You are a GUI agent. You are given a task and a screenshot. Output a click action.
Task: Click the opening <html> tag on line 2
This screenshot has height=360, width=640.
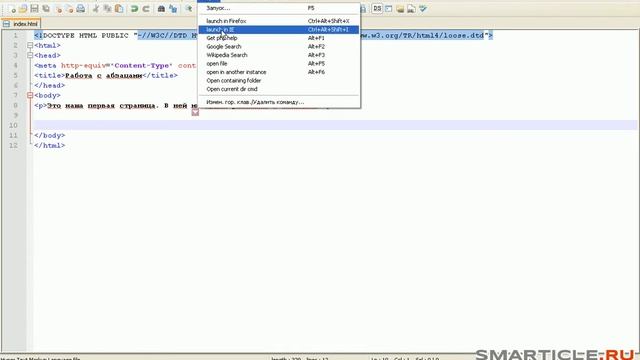point(47,45)
